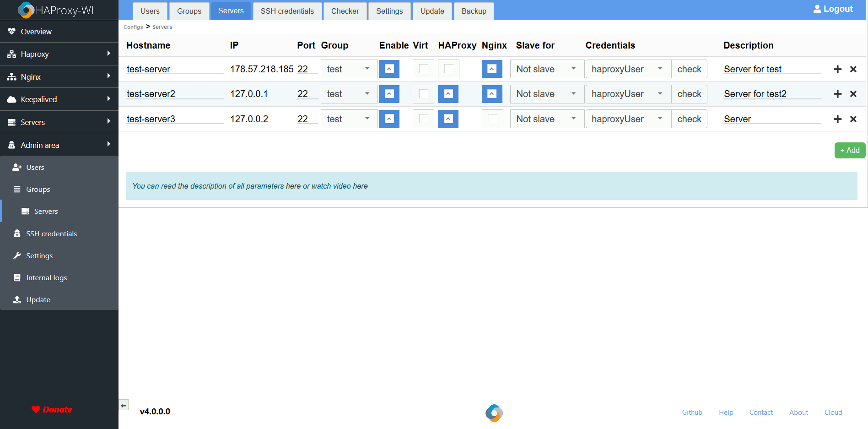Click the HAProxy-WI logo in footer
Screen dimensions: 868x429
point(494,413)
